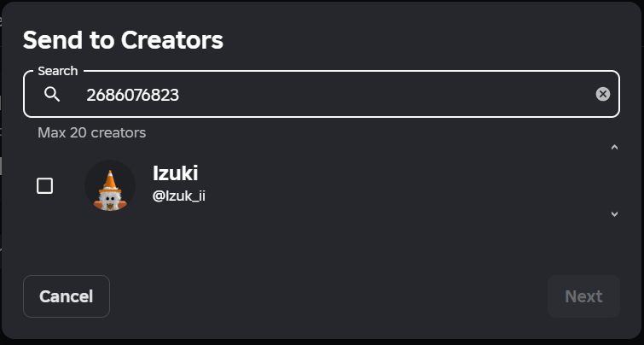
Task: Clear the search field with the X icon
Action: 602,94
